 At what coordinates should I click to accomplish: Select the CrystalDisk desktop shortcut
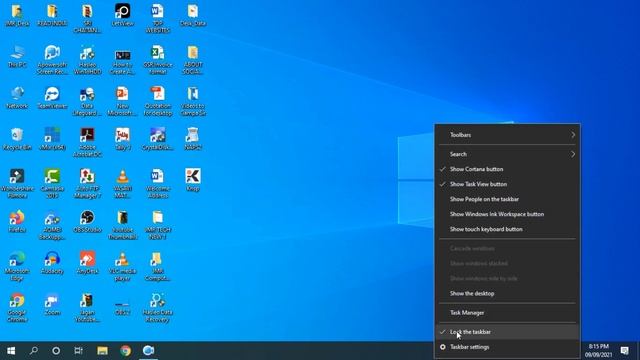pos(158,139)
